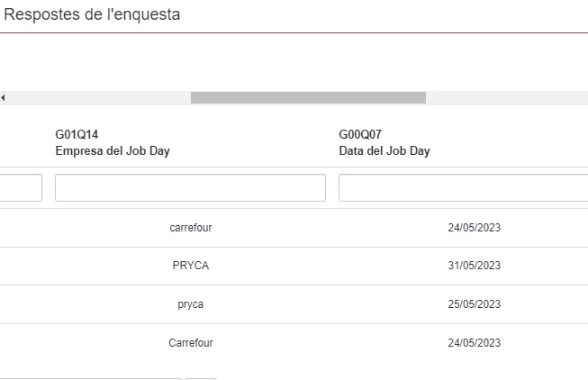Click the horizontal scrollbar thumb
588x380 pixels.
pos(307,98)
